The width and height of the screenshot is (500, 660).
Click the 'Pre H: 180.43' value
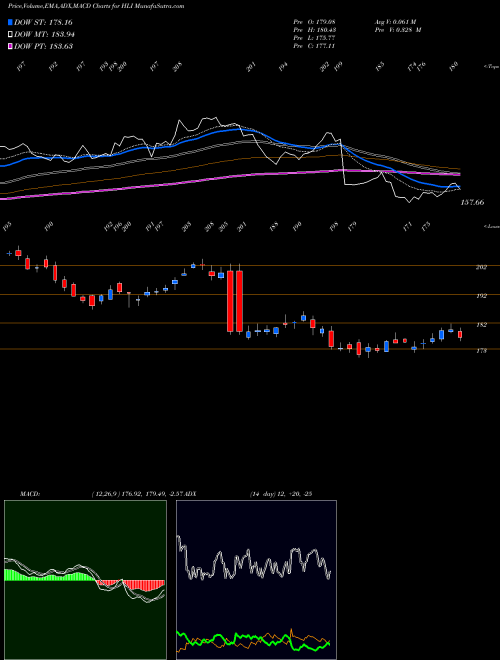coord(314,30)
